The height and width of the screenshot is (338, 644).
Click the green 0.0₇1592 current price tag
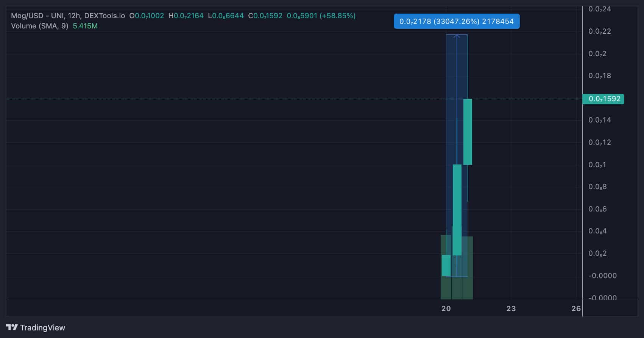click(x=603, y=99)
